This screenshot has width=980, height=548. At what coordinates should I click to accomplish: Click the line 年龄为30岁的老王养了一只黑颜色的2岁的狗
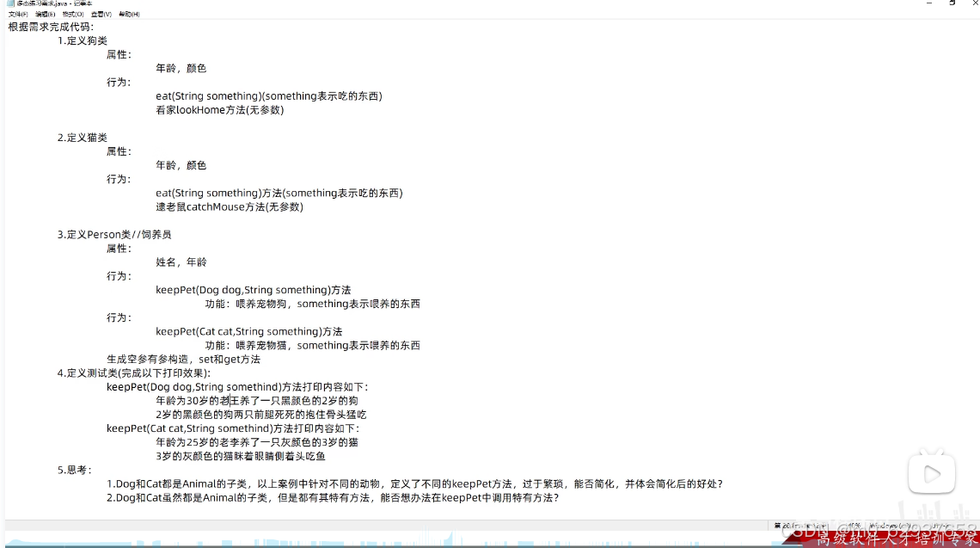tap(257, 401)
